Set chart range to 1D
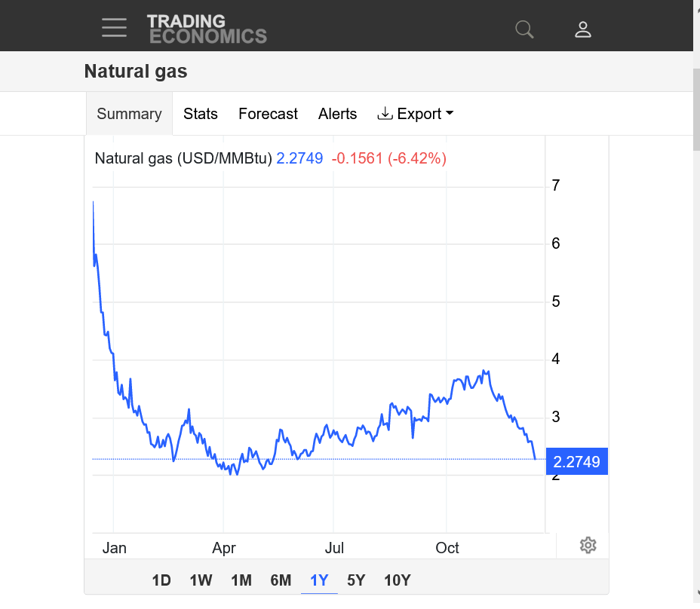The height and width of the screenshot is (609, 700). click(161, 580)
